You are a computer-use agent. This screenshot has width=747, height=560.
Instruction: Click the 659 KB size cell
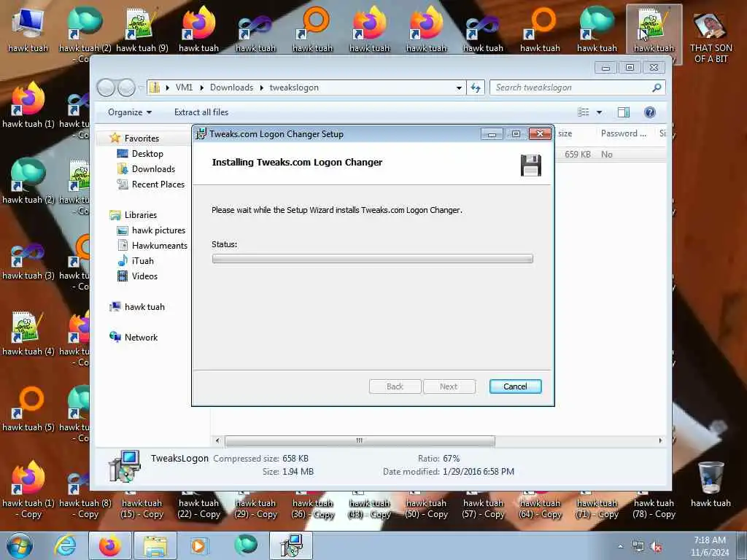click(x=578, y=155)
